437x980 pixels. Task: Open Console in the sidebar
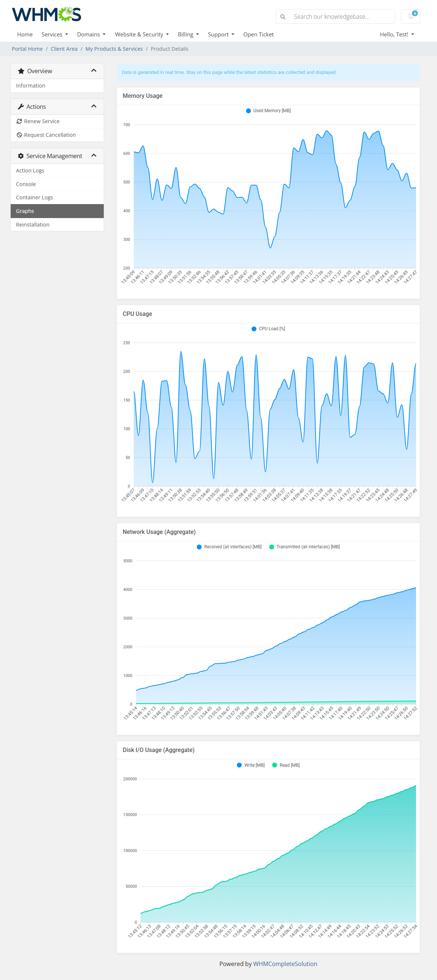pos(57,184)
